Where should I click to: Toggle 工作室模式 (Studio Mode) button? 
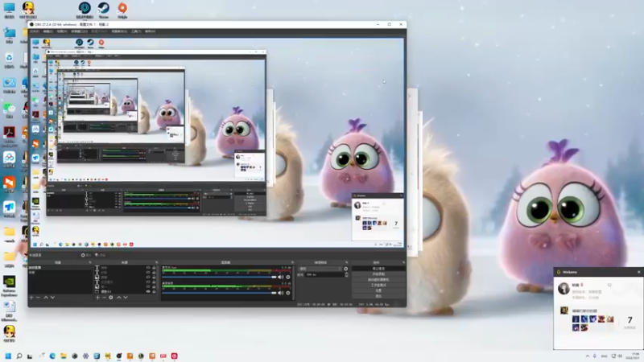pos(378,285)
